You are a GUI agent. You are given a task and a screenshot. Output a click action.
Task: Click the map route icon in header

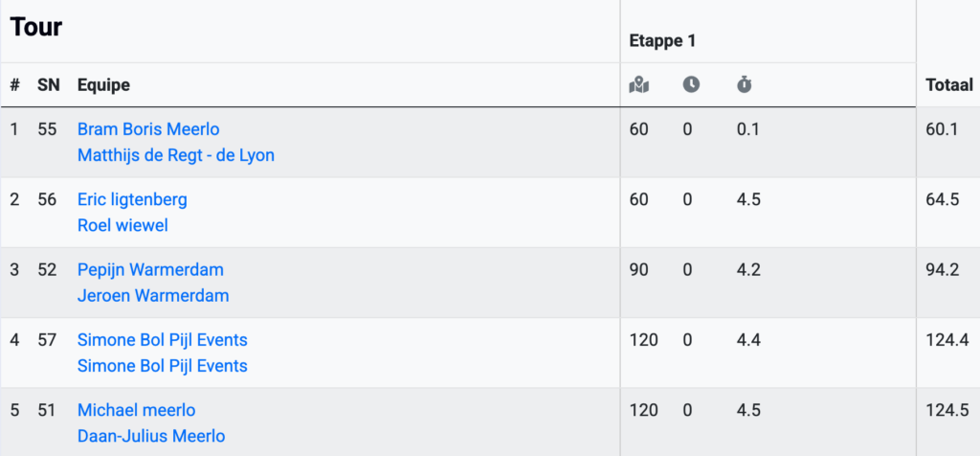[638, 85]
